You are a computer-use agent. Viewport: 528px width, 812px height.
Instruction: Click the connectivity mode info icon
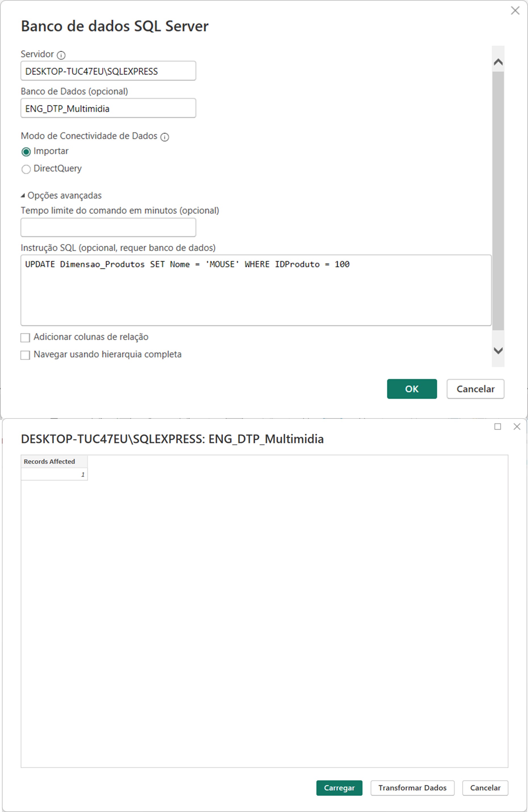(x=165, y=137)
